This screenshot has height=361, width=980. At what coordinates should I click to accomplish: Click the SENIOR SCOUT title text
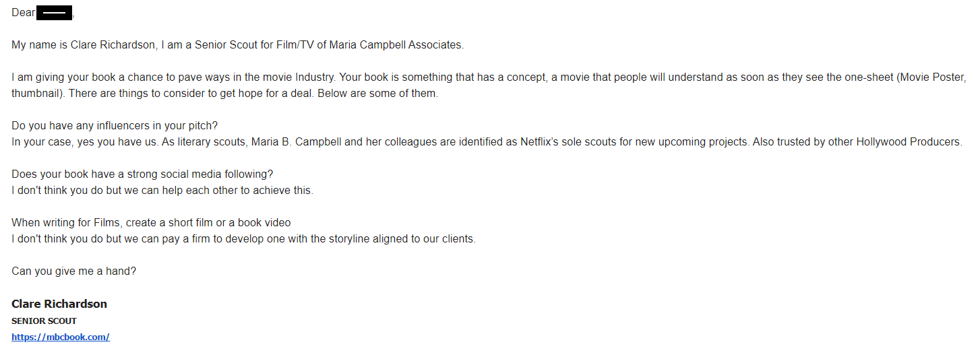(x=44, y=321)
